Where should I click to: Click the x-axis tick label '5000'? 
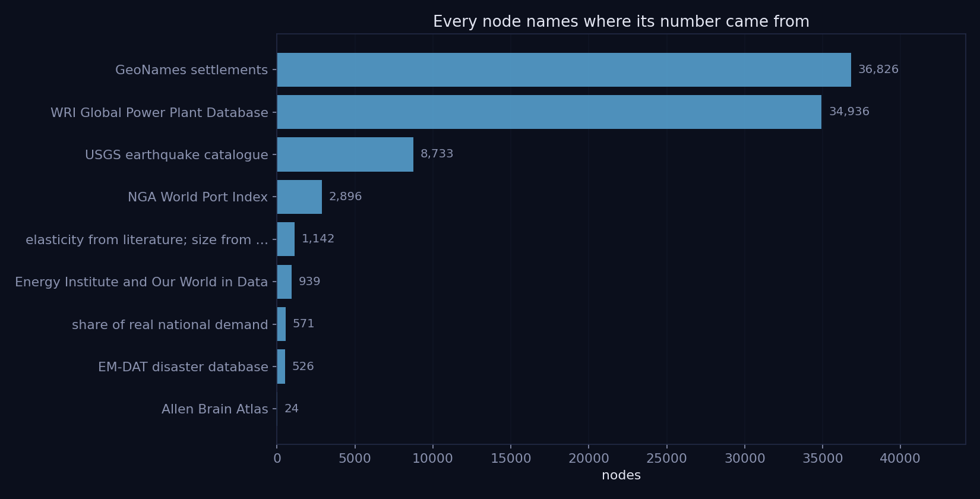[355, 459]
